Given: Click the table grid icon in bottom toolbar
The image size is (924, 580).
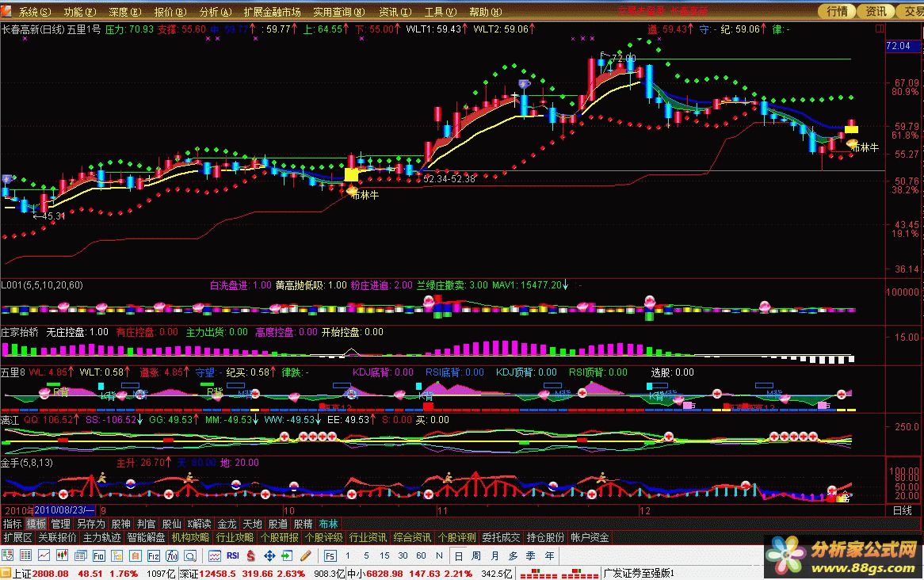Looking at the screenshot, I should 25,556.
